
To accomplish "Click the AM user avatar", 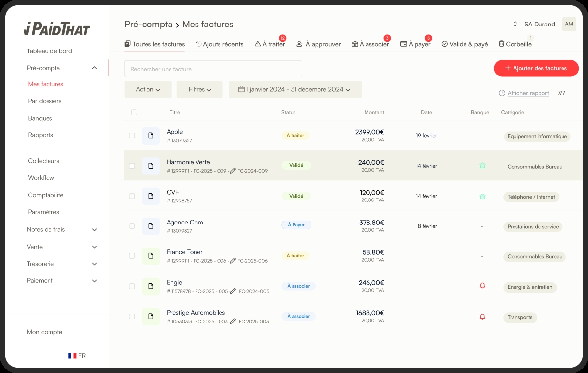I will (x=569, y=24).
